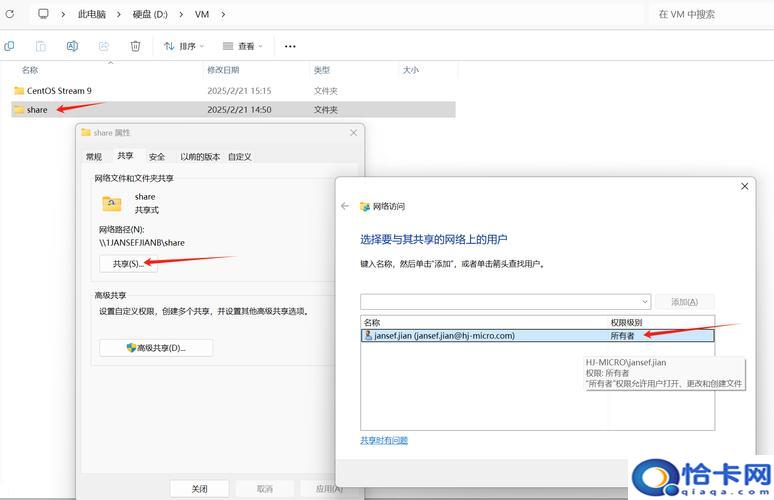Click the Copy icon in Explorer toolbar
Viewport: 774px width, 500px height.
tap(9, 46)
